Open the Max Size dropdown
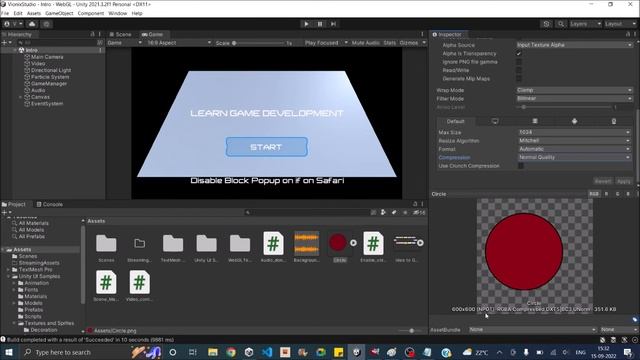This screenshot has height=360, width=640. (574, 132)
